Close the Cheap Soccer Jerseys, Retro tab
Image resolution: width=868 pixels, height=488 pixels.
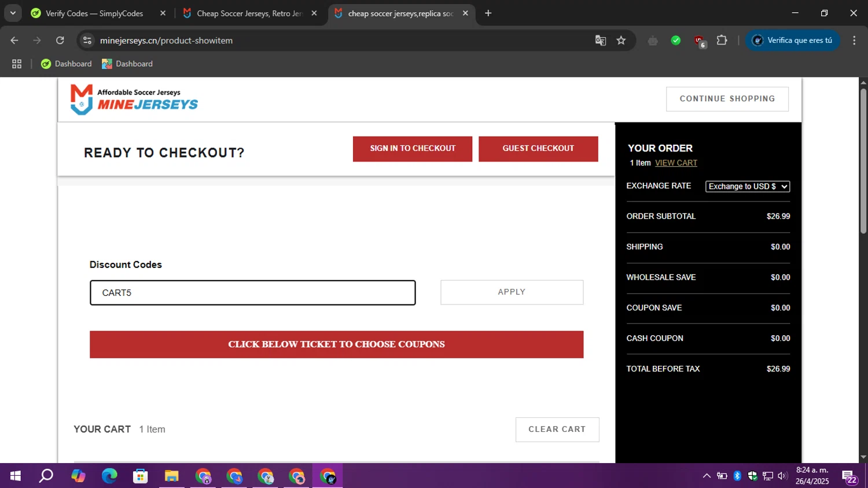click(314, 13)
